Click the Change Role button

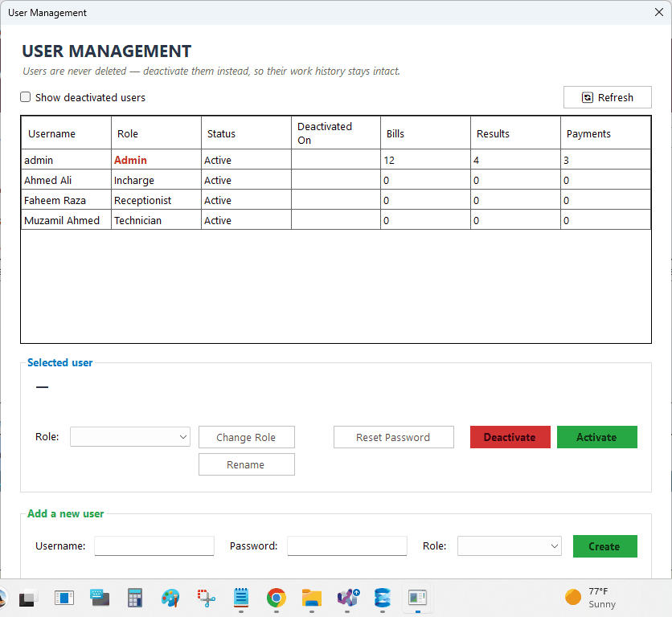coord(247,437)
